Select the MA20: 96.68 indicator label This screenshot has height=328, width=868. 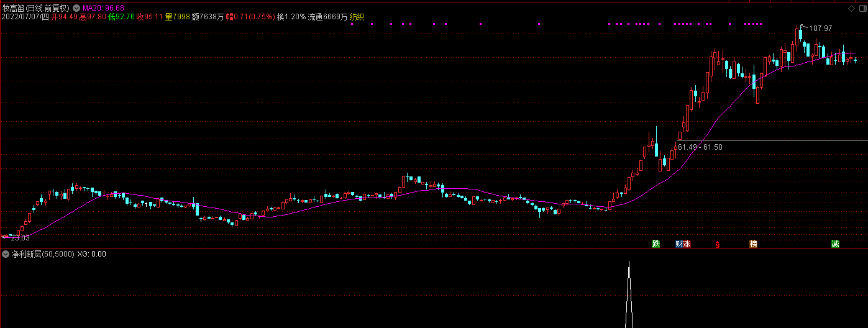(103, 8)
